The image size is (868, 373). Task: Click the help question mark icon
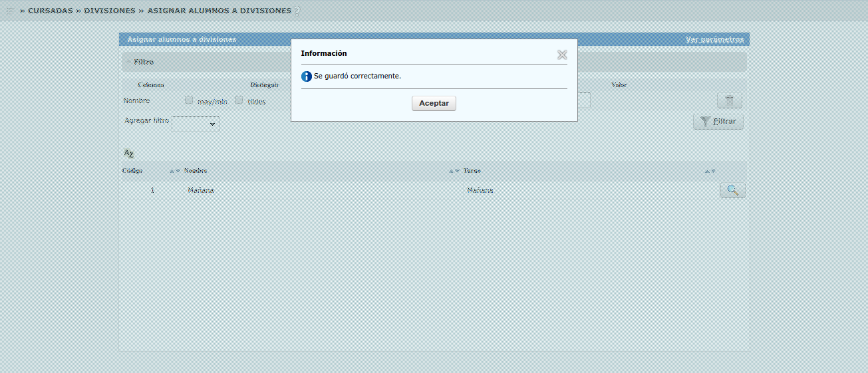(x=297, y=11)
